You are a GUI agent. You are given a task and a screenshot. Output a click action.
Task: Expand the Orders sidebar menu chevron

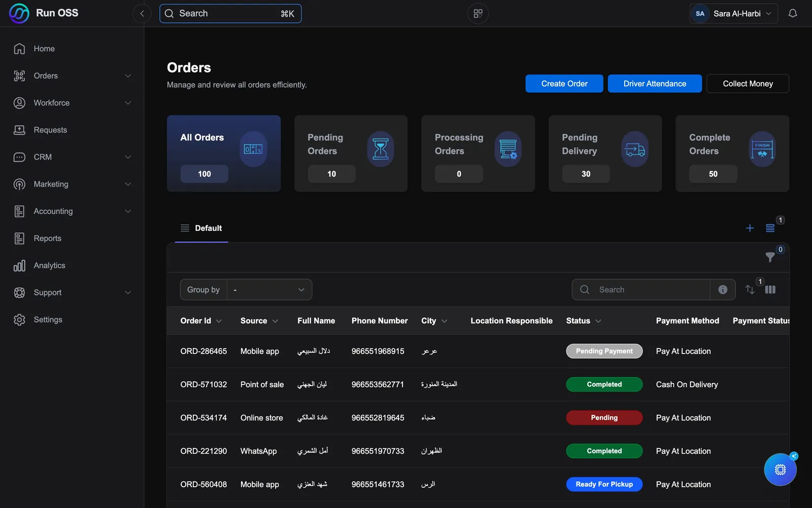pos(128,76)
